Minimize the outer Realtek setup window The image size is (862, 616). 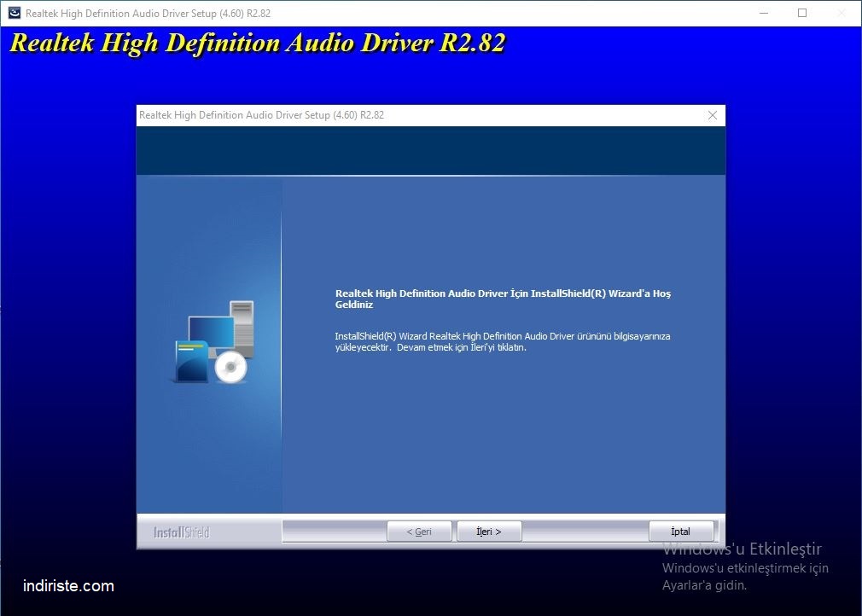(x=764, y=13)
